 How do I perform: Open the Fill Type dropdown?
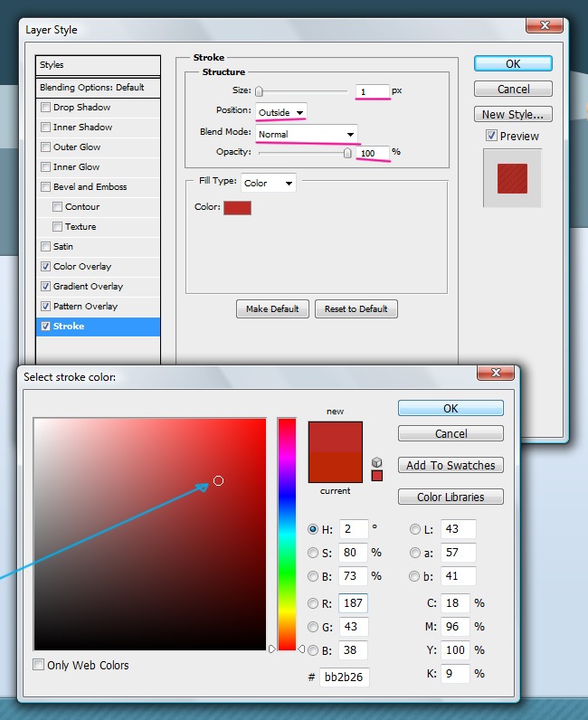pyautogui.click(x=269, y=183)
